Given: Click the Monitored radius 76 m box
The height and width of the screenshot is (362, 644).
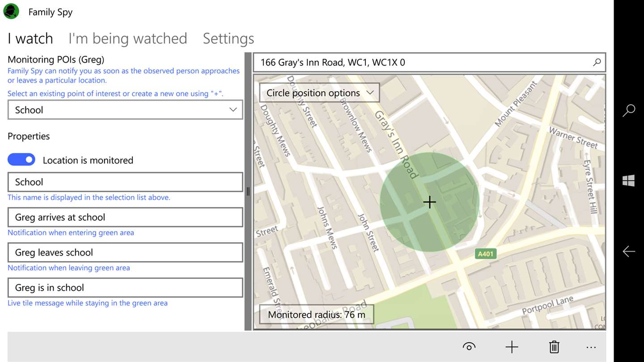Looking at the screenshot, I should (x=316, y=315).
